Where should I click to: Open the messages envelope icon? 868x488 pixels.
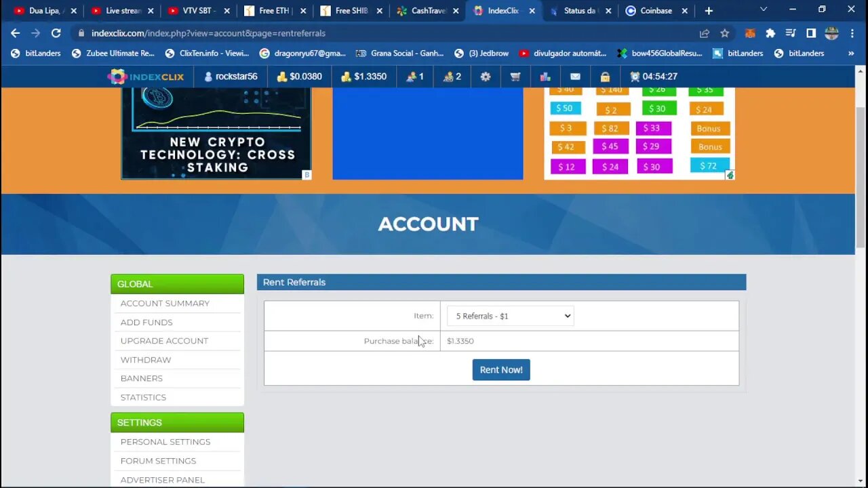[575, 77]
